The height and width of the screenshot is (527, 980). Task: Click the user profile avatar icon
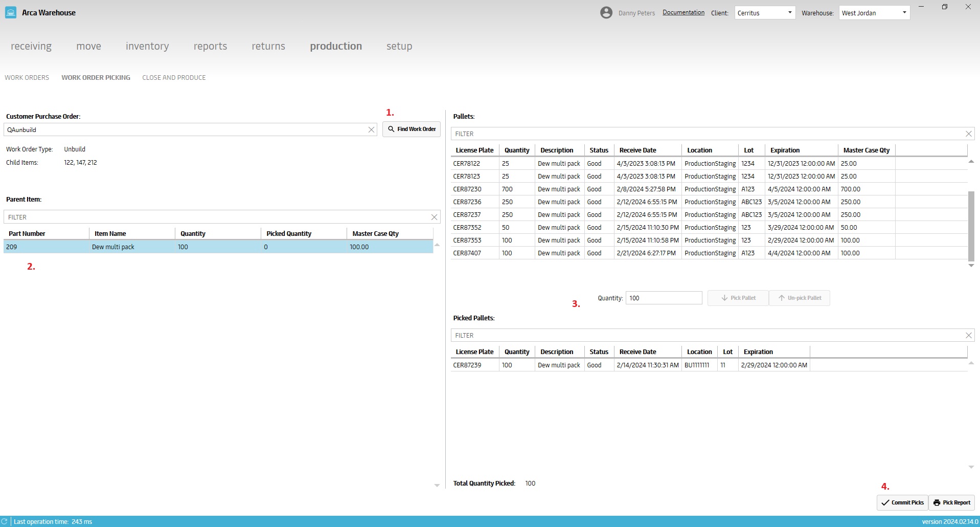click(x=606, y=13)
